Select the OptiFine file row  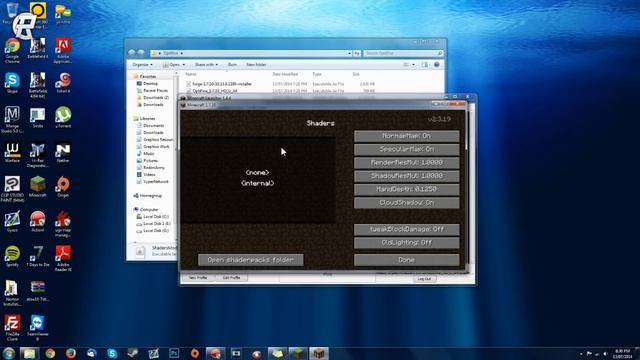point(281,91)
